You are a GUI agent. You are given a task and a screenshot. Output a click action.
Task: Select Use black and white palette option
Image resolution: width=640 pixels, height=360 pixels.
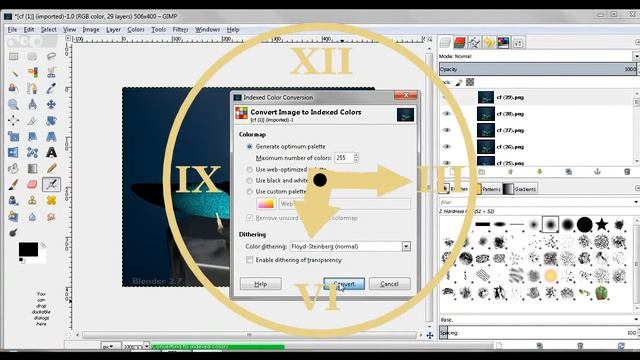tap(249, 180)
